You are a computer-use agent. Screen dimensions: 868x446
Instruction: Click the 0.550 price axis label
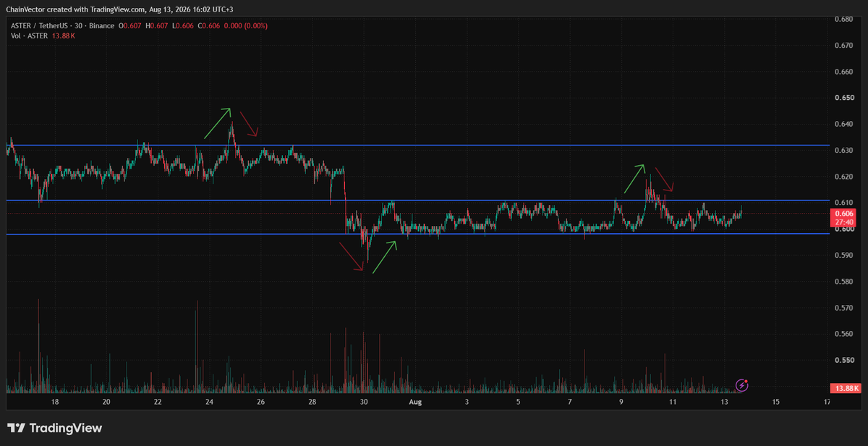coord(844,360)
